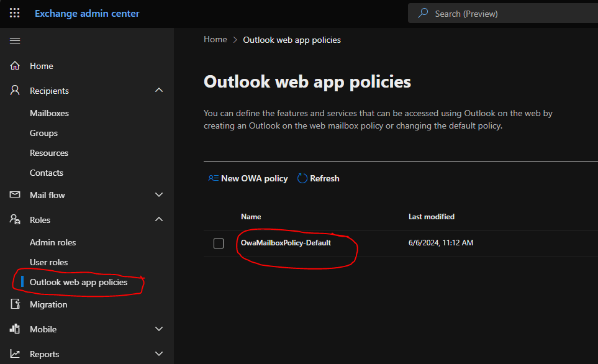Open the OwaMailboxPolicy-Default policy

pos(286,243)
